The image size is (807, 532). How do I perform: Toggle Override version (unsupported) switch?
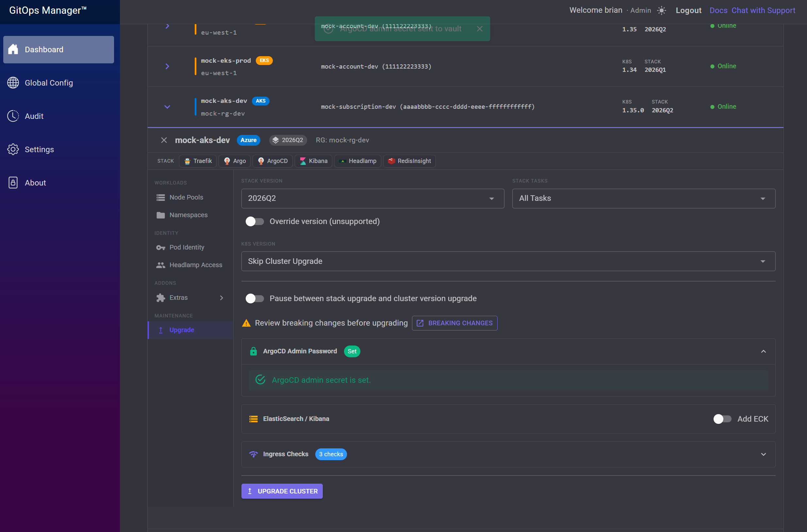pos(255,221)
